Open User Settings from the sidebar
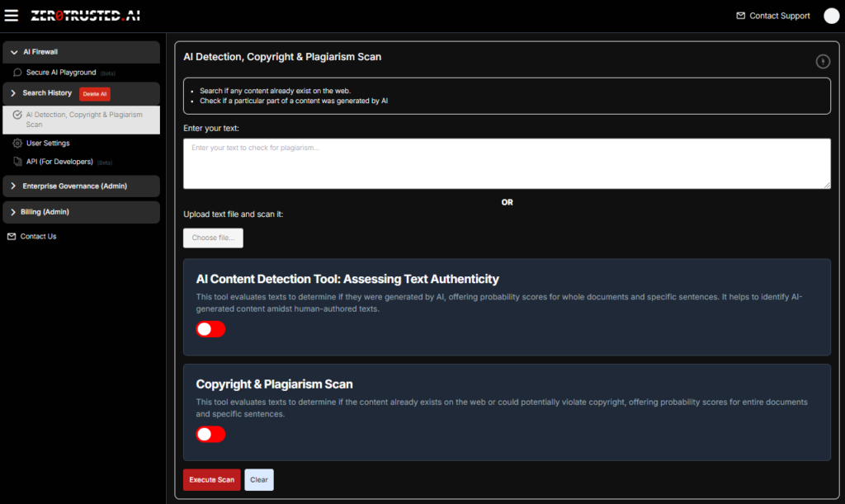 pos(48,144)
